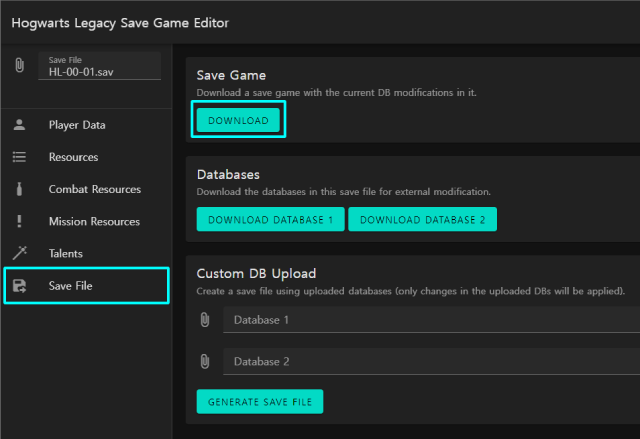Click the paperclip icon next to Database 2
Screen dimensions: 640x439
(205, 361)
